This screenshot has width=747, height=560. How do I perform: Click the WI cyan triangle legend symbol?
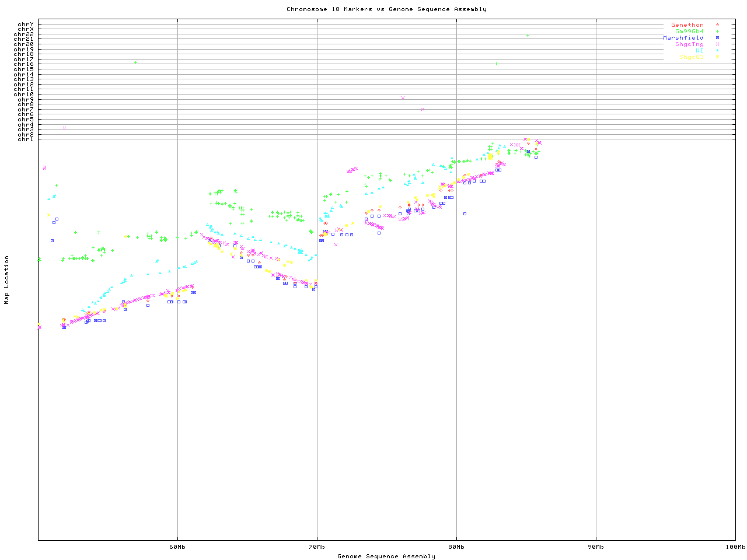717,51
